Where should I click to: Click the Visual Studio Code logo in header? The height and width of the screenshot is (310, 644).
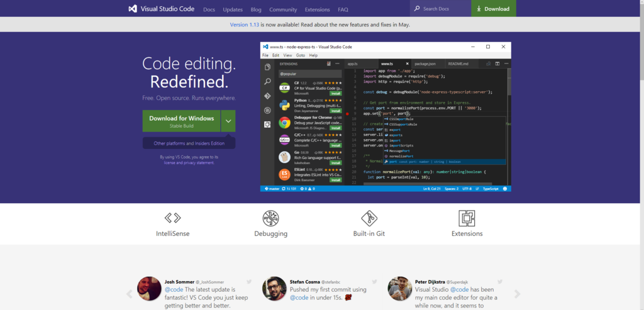[x=162, y=9]
